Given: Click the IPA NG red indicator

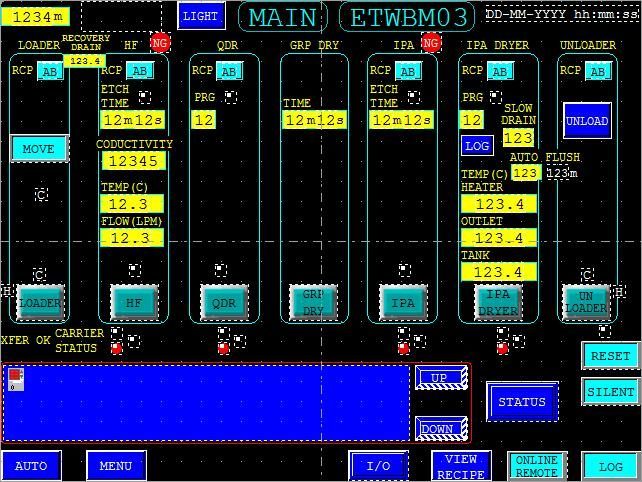Looking at the screenshot, I should 431,43.
